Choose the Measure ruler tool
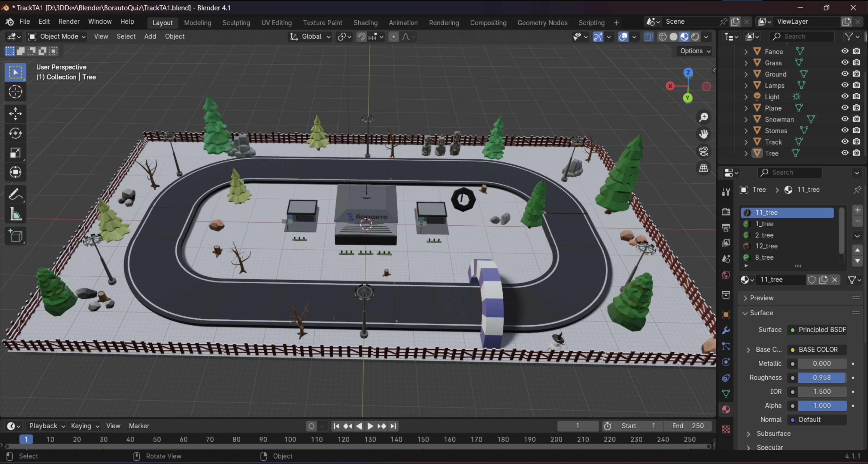The image size is (868, 464). tap(15, 215)
